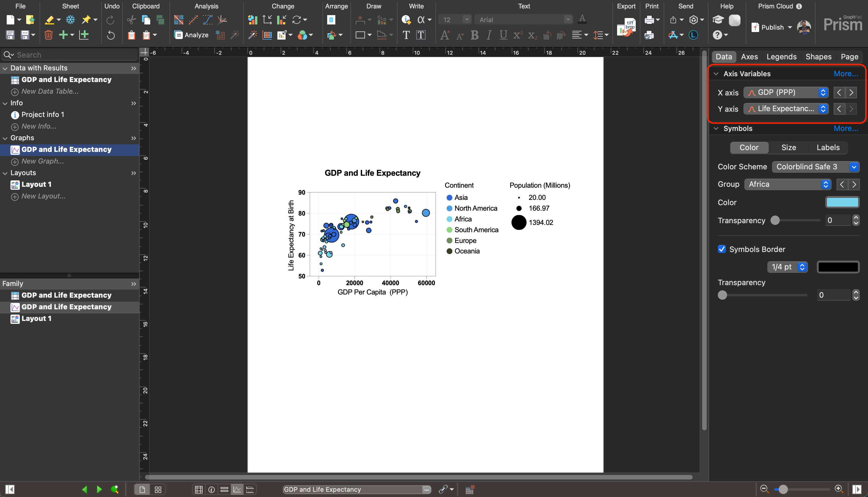This screenshot has width=868, height=497.
Task: Click the Magic wand graph cleanup icon
Action: point(235,35)
